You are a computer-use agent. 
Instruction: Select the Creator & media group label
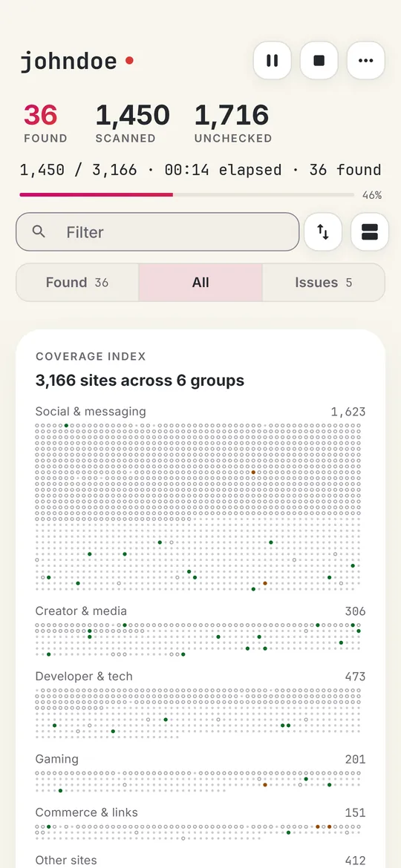(81, 611)
